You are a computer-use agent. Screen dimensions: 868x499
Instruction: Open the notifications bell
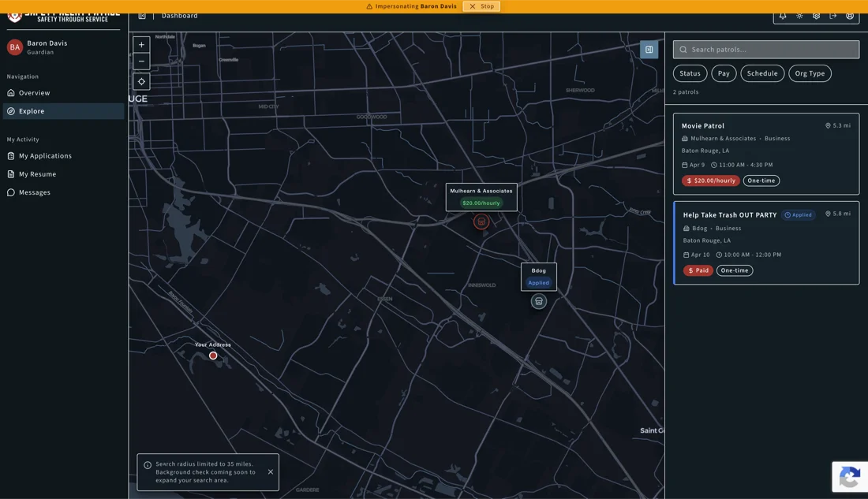783,16
